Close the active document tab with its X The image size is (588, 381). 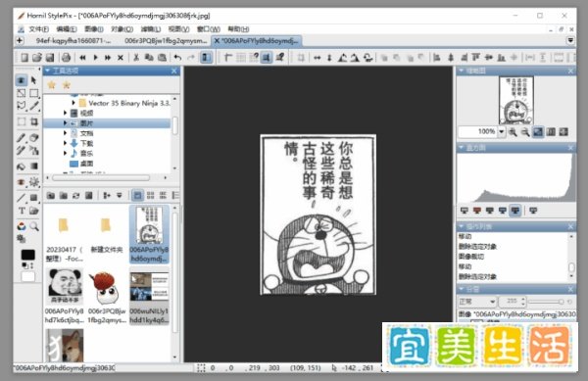pos(217,41)
